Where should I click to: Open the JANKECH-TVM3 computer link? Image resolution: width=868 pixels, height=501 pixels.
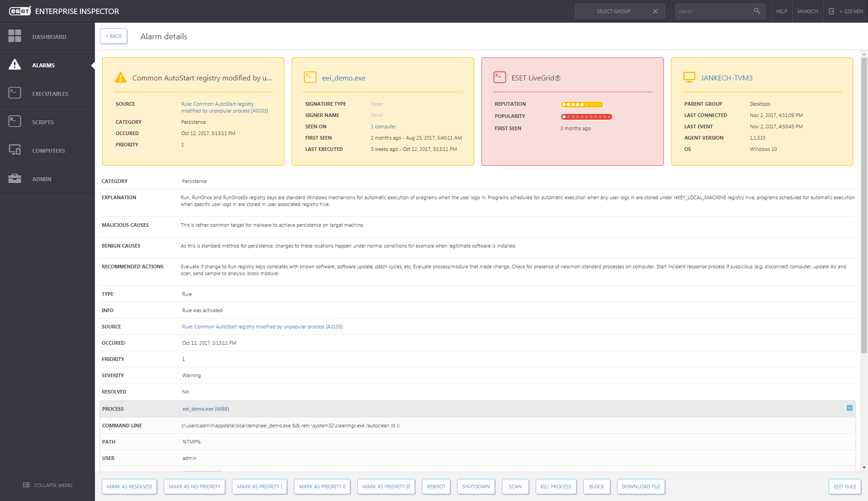pos(727,78)
